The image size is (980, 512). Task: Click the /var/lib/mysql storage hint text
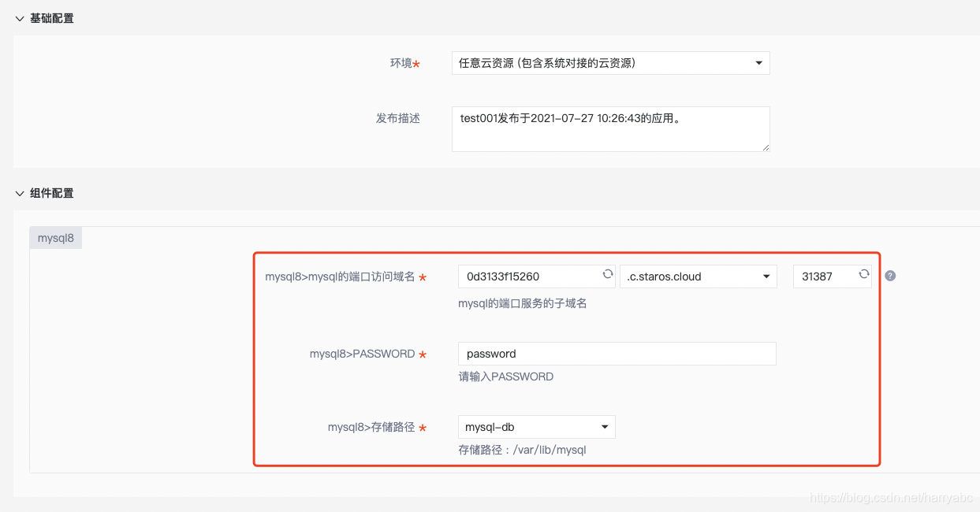523,449
